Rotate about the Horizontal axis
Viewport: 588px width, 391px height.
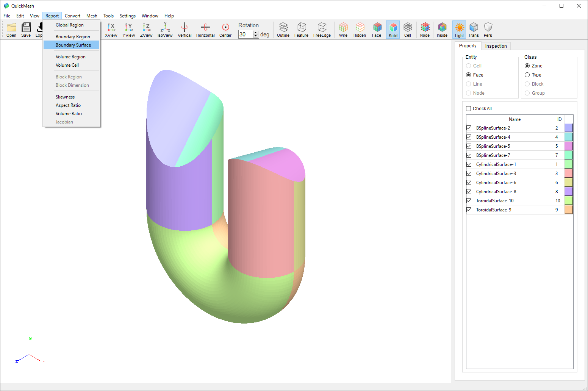point(205,30)
